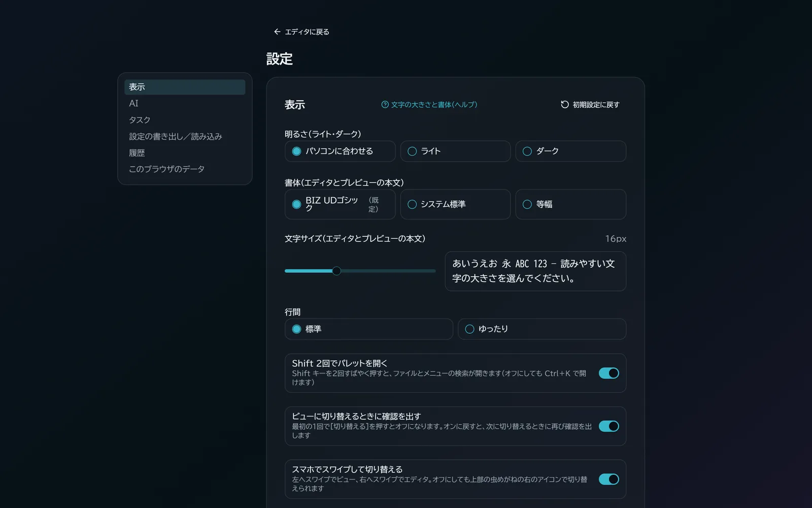Select the ライト theme radio
This screenshot has height=508, width=812.
click(455, 151)
